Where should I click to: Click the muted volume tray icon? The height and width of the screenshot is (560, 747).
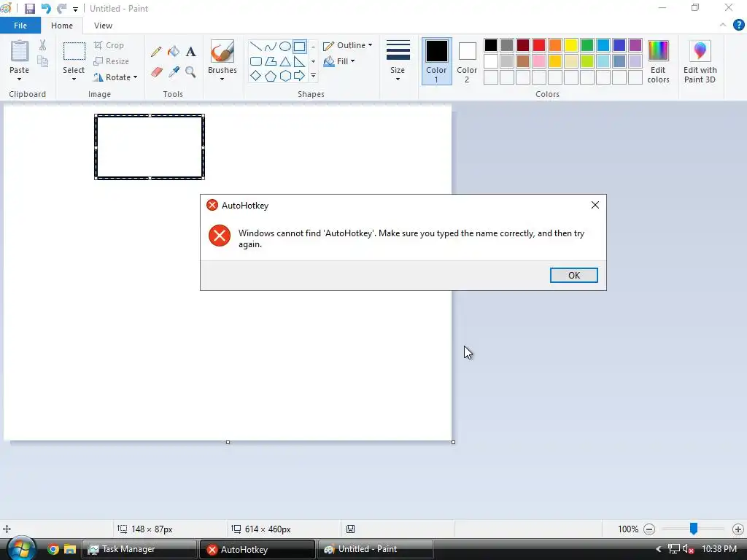[x=688, y=549]
